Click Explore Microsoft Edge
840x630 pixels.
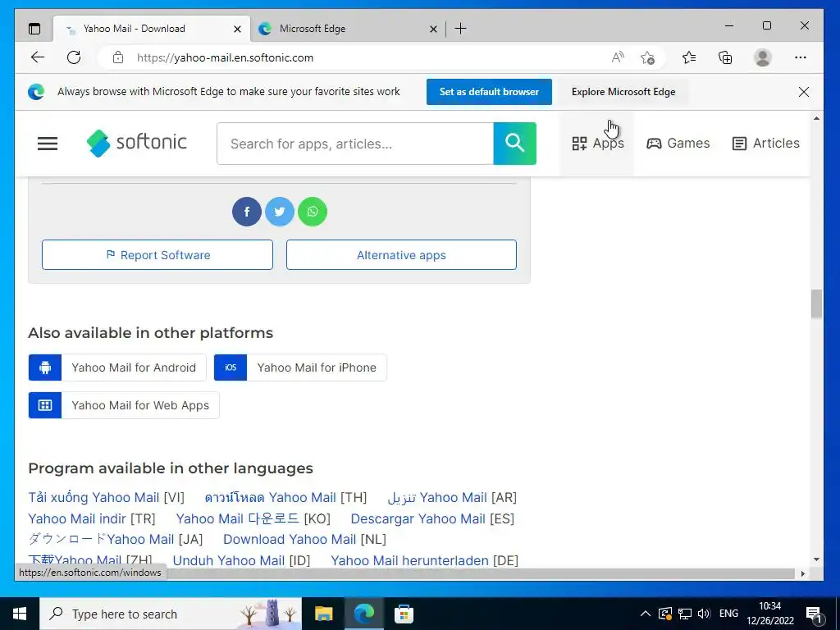[623, 92]
